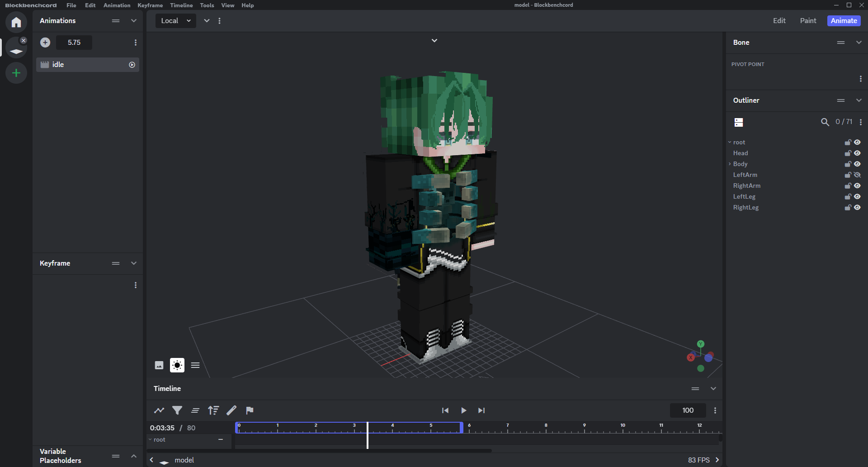Add a new animation with plus icon
Screen dimensions: 868x467
[45, 43]
